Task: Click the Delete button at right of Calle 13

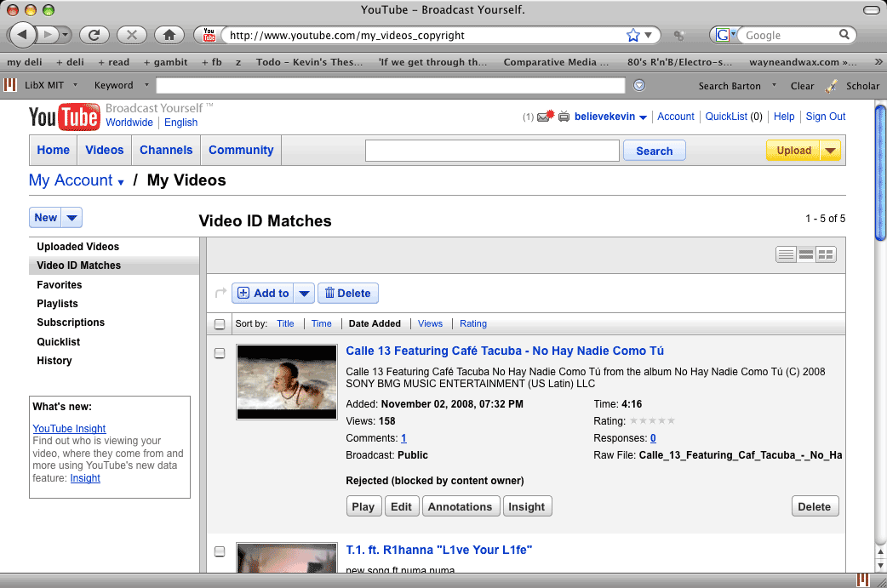Action: pos(815,506)
